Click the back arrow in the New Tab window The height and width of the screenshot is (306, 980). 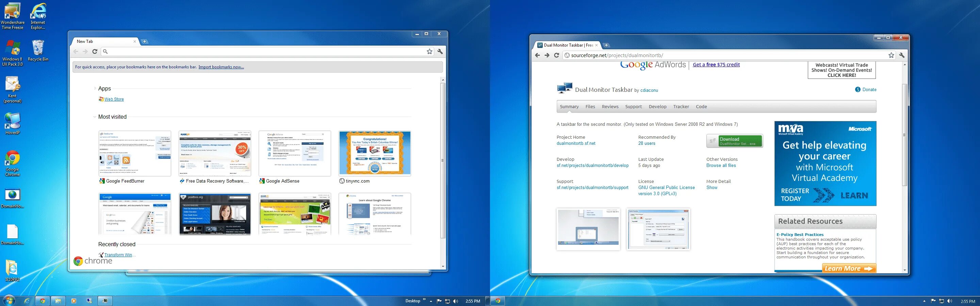pyautogui.click(x=76, y=51)
